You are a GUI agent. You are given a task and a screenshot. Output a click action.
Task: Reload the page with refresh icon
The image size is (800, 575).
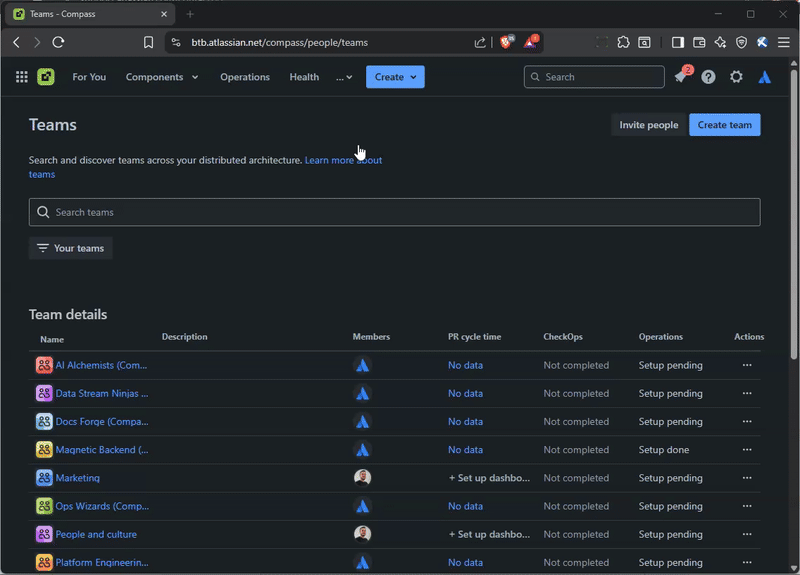[x=58, y=42]
